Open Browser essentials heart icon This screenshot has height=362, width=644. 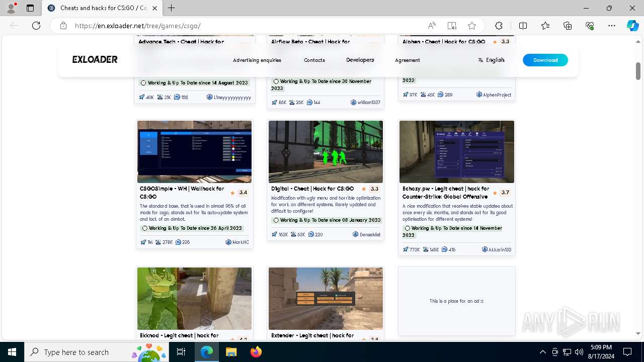click(x=590, y=26)
